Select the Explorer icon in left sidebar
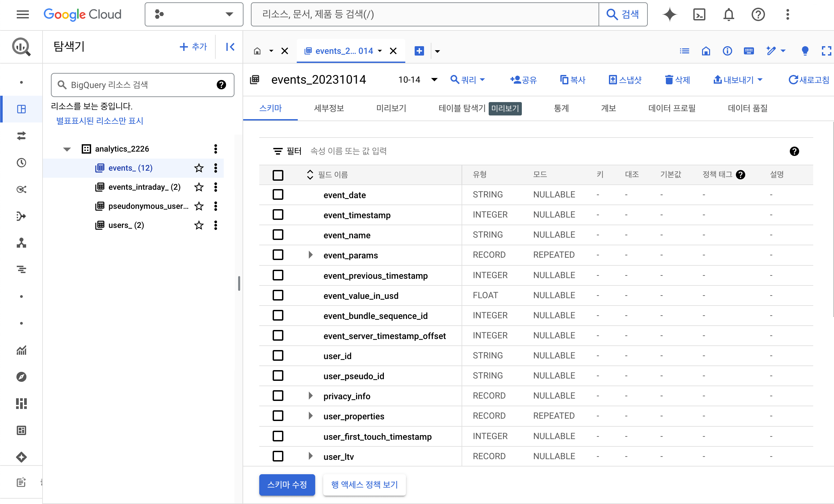This screenshot has height=504, width=834. tap(21, 109)
